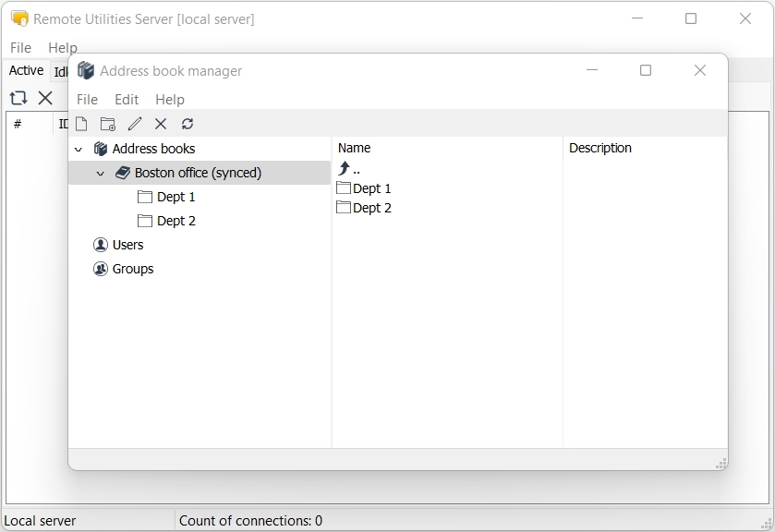This screenshot has height=532, width=775.
Task: Click the up-arrow parent folder entry
Action: pyautogui.click(x=349, y=169)
